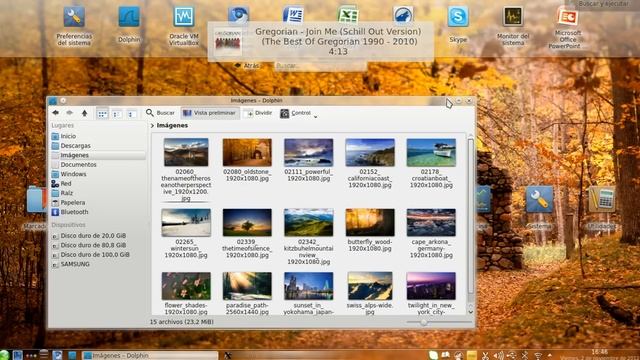Select 02178_croatianboat image thumbnail
The image size is (640, 360).
[x=431, y=152]
